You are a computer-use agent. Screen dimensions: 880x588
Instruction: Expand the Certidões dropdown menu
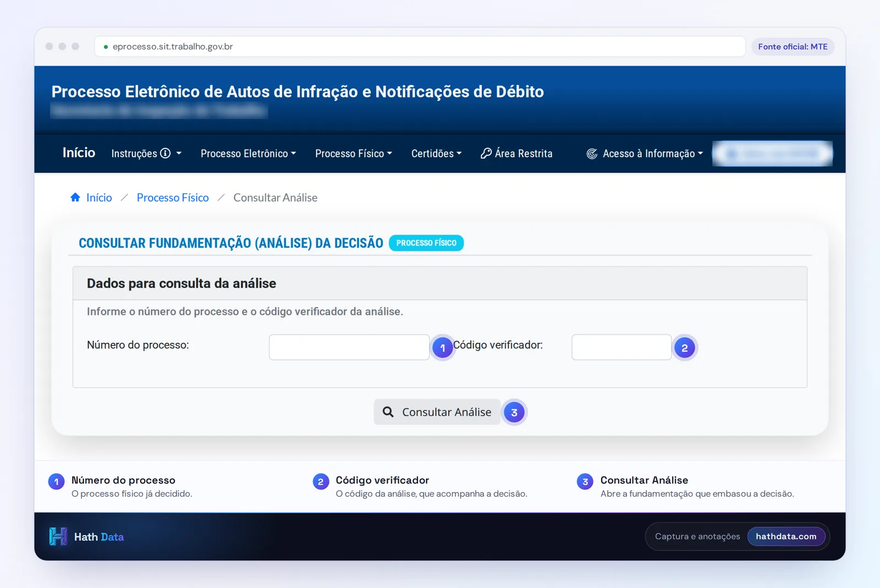pyautogui.click(x=436, y=153)
